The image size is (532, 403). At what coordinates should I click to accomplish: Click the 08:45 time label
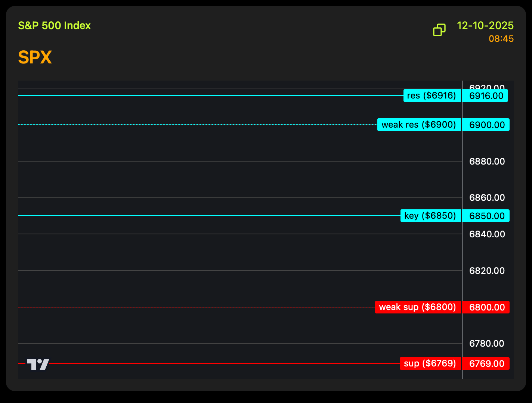501,39
